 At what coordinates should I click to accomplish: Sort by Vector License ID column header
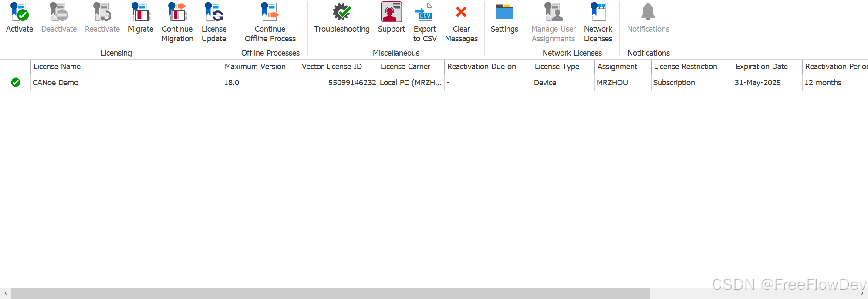point(338,67)
